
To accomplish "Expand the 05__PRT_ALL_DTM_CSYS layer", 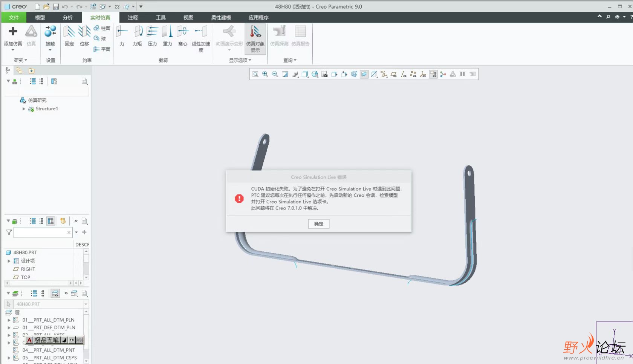I will [9, 358].
